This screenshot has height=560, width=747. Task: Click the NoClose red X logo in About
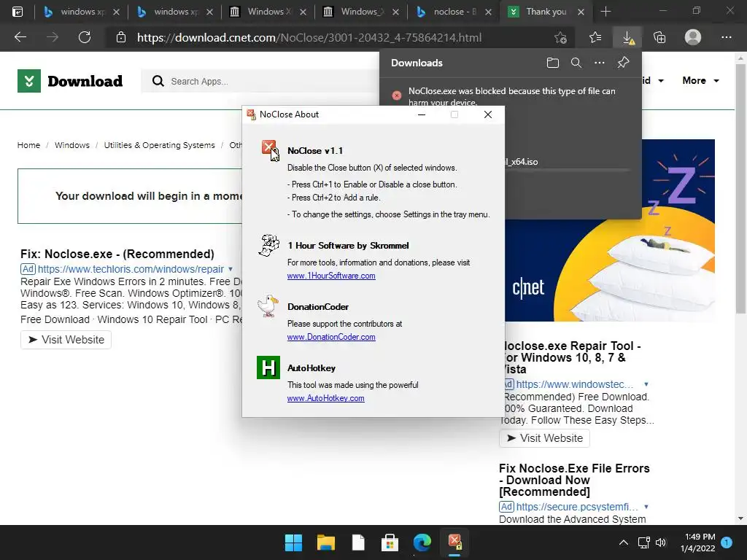(x=270, y=149)
